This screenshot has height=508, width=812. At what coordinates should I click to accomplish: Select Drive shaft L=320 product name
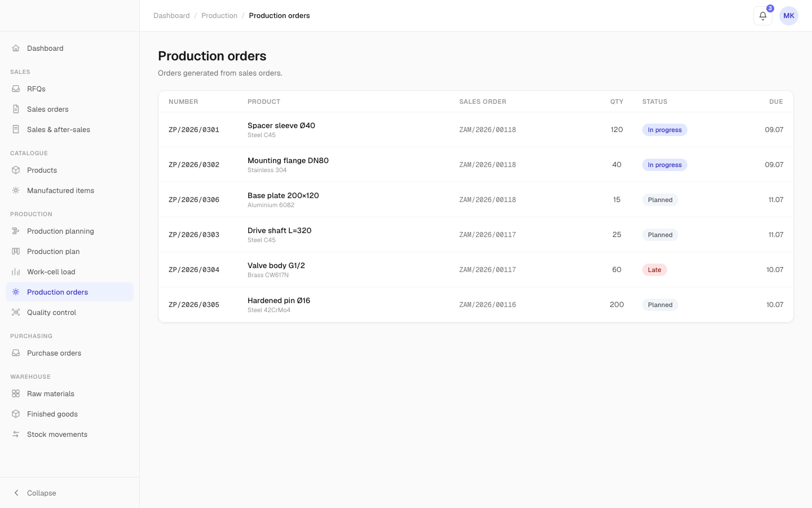coord(280,230)
